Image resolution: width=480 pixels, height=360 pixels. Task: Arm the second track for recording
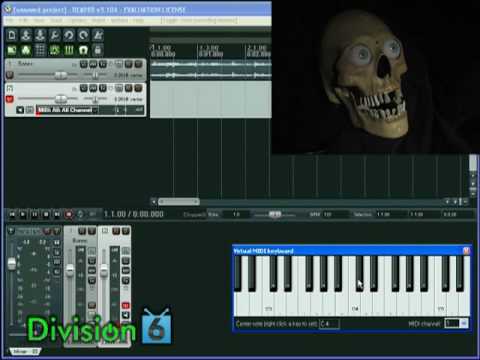[x=10, y=99]
